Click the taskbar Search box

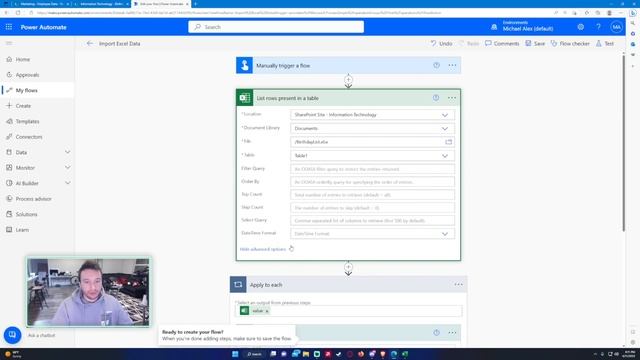(254, 354)
